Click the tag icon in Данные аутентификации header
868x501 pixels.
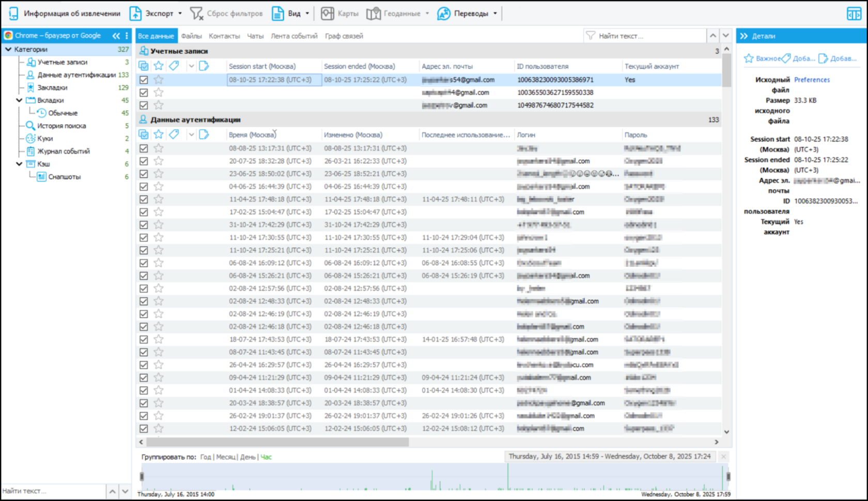(x=174, y=134)
